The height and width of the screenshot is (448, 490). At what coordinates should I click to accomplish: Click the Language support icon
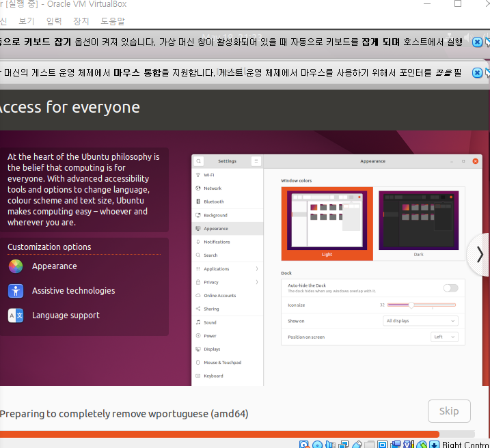(x=16, y=316)
